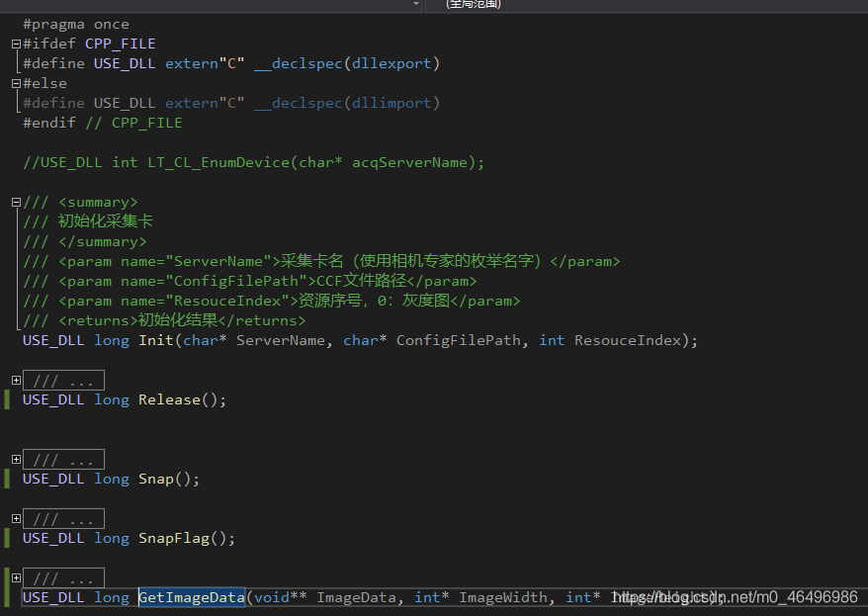Click the __declspec(dllimport) text
Screen dimensions: 868x616
[x=347, y=103]
